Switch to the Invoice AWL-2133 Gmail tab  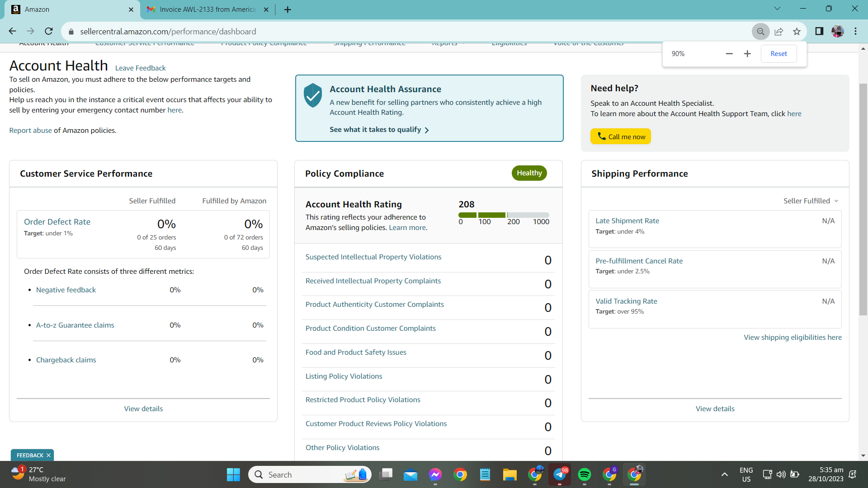[x=208, y=9]
